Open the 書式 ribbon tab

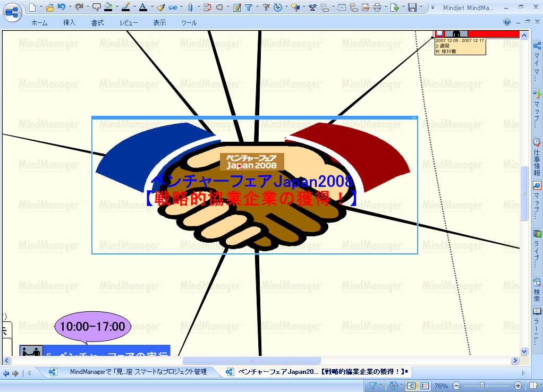pos(97,23)
